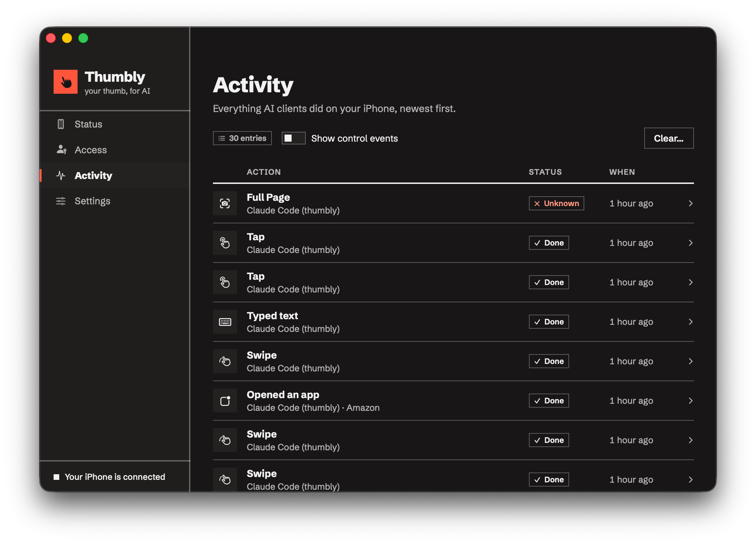Click the Done badge in the Typed text row
Viewport: 756px width, 544px height.
[x=549, y=322]
